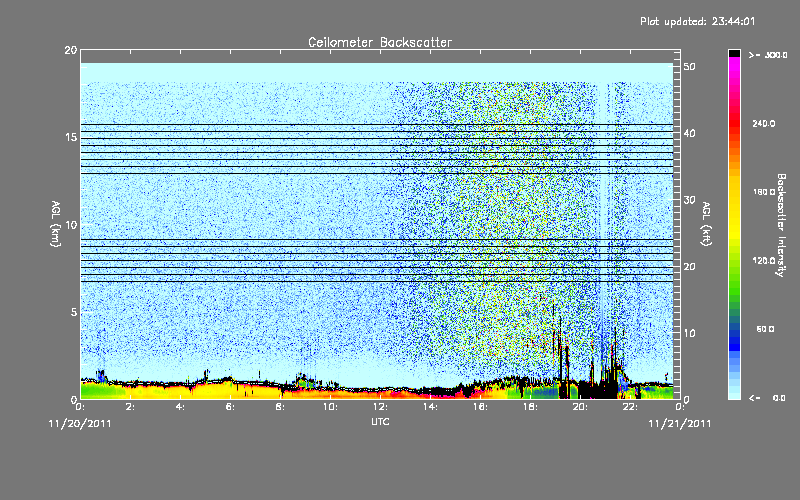The image size is (800, 500).
Task: Click the '40' tick on the kft axis
Action: 690,133
